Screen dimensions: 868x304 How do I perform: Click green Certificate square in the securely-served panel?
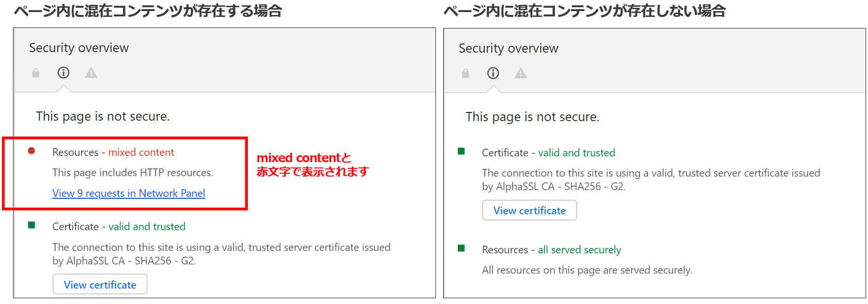point(461,152)
